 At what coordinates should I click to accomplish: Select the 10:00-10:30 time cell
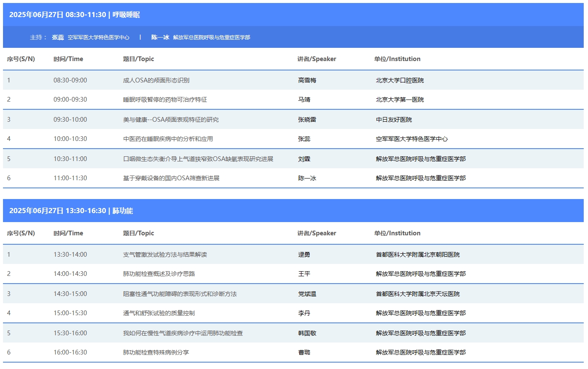[x=70, y=139]
